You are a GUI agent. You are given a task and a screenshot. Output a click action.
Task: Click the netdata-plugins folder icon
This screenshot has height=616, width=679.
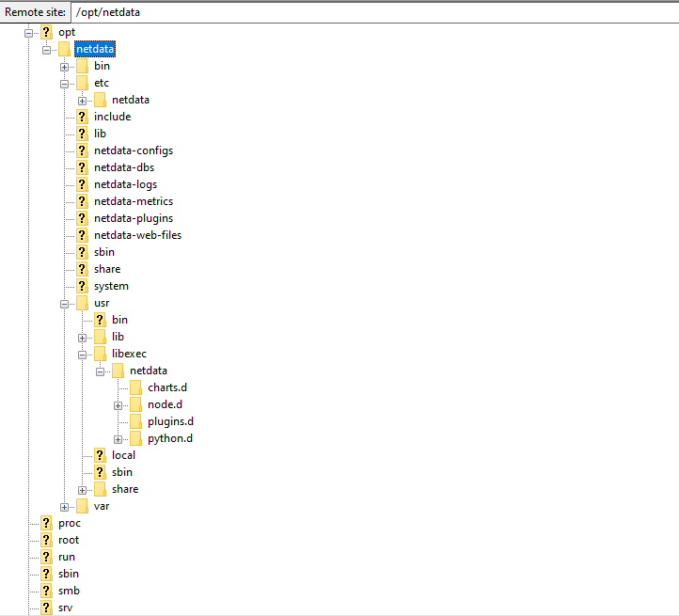(x=82, y=218)
